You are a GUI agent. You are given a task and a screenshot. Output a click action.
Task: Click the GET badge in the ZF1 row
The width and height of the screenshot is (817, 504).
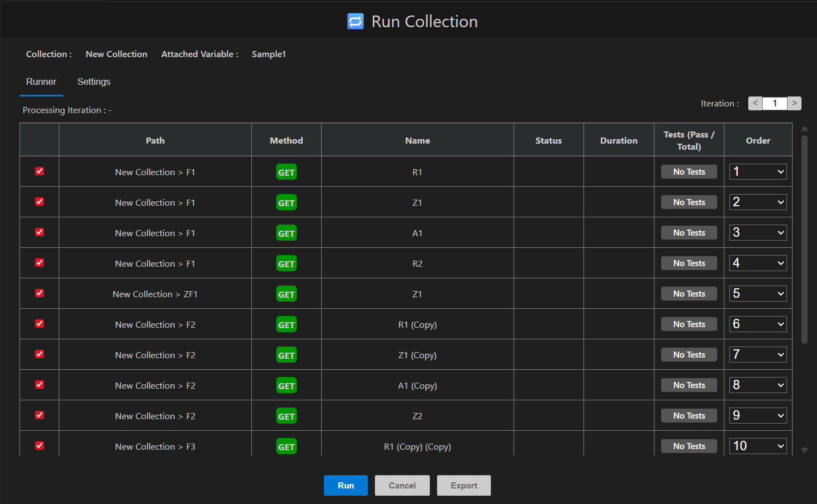[286, 294]
